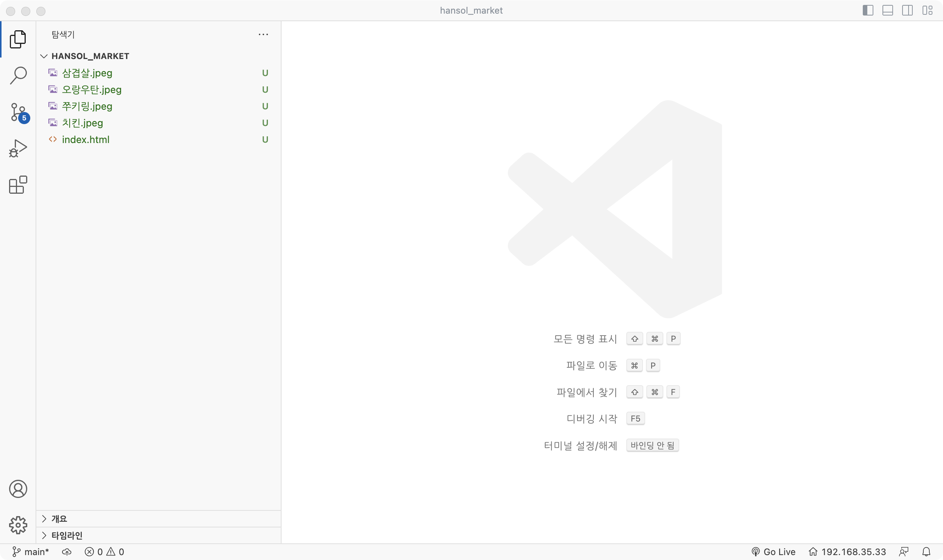Open 삼겹살.jpeg file
943x560 pixels.
[x=159, y=73]
